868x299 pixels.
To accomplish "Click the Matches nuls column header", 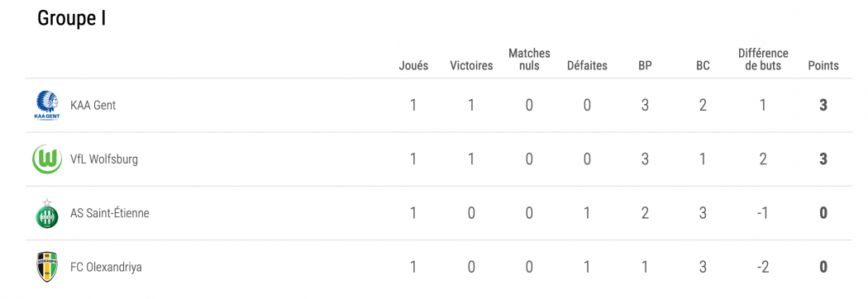I will 529,59.
